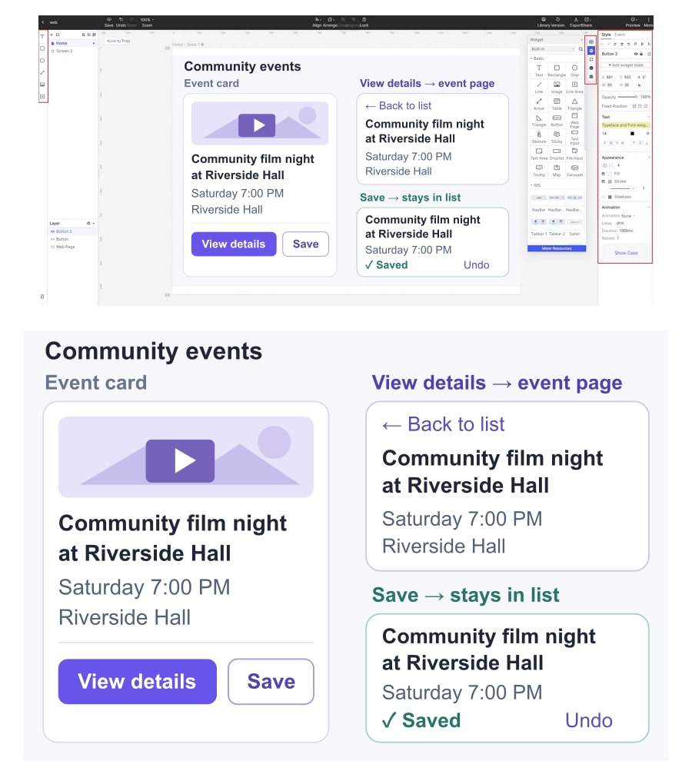
Task: Pick the Gesture widget in the Widget panel
Action: click(539, 137)
